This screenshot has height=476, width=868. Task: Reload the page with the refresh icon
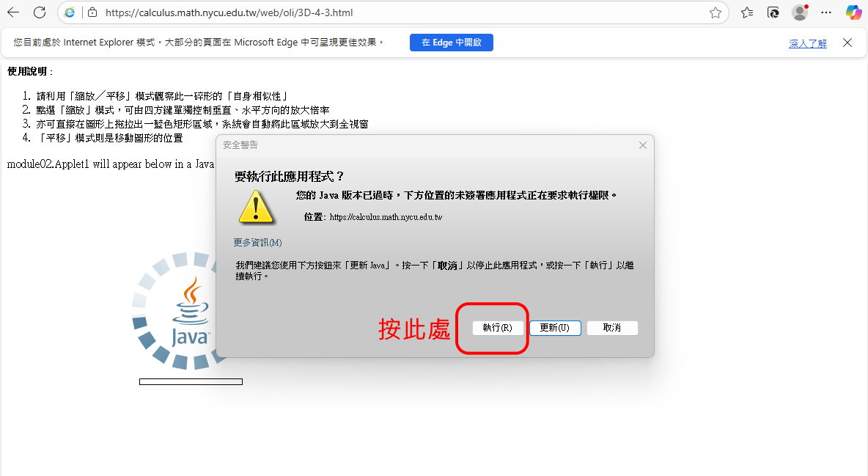pos(40,12)
